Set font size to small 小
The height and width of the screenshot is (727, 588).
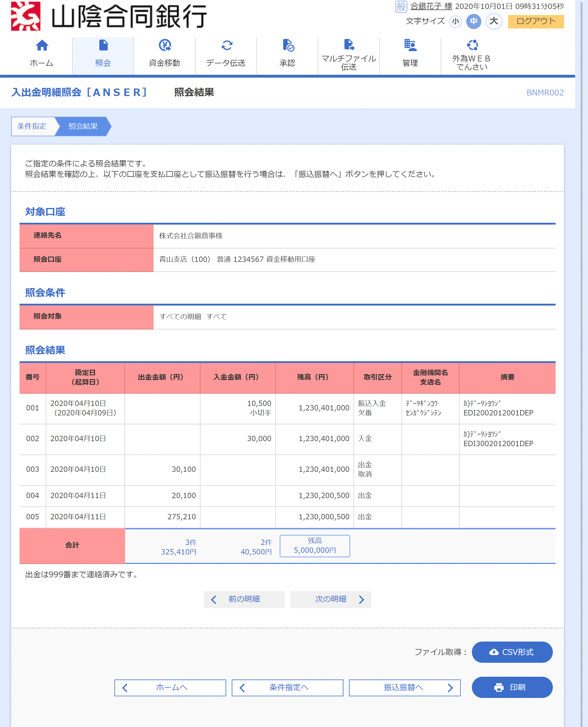point(456,21)
